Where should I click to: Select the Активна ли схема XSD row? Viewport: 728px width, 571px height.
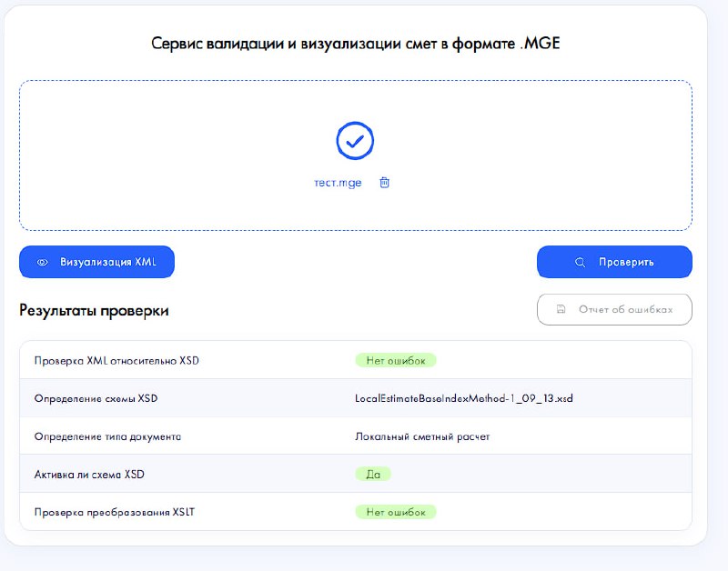click(356, 474)
